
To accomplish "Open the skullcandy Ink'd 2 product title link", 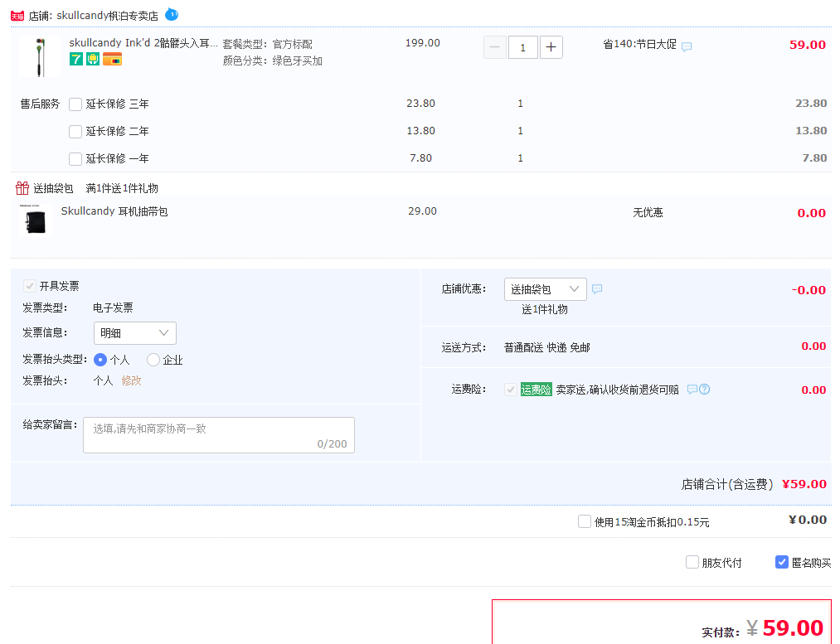I will [x=143, y=43].
